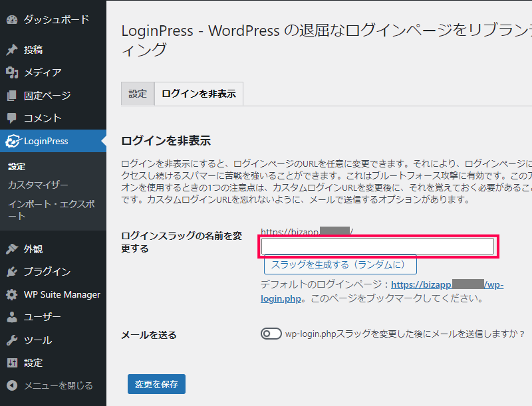Screen dimensions: 532x406
Task: Open the プラグイン menu item
Action: click(x=53, y=272)
